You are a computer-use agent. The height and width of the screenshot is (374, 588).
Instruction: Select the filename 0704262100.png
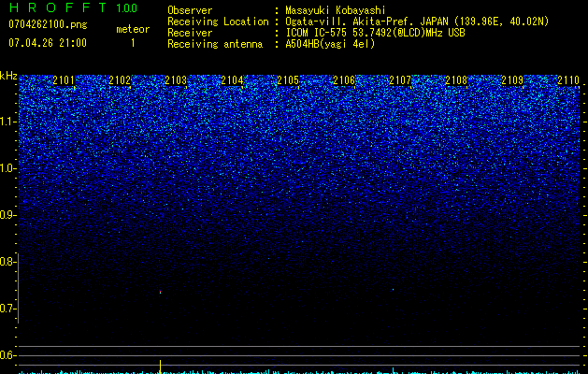point(48,24)
